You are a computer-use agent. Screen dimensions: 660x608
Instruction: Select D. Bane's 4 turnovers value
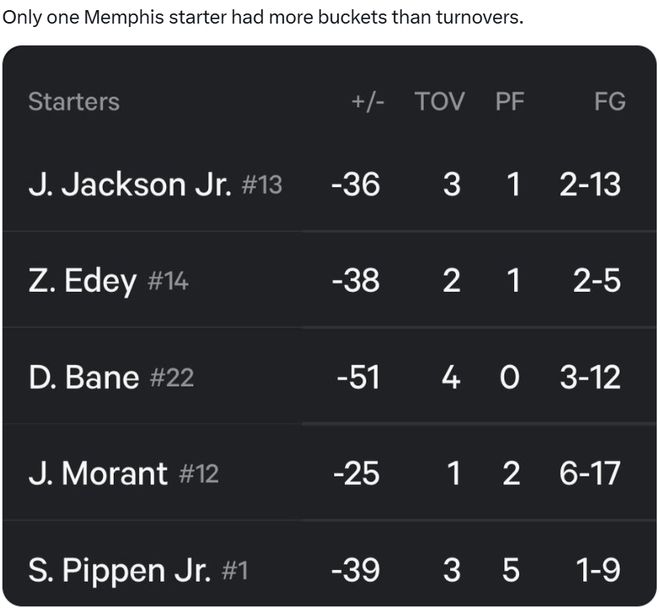pyautogui.click(x=451, y=377)
